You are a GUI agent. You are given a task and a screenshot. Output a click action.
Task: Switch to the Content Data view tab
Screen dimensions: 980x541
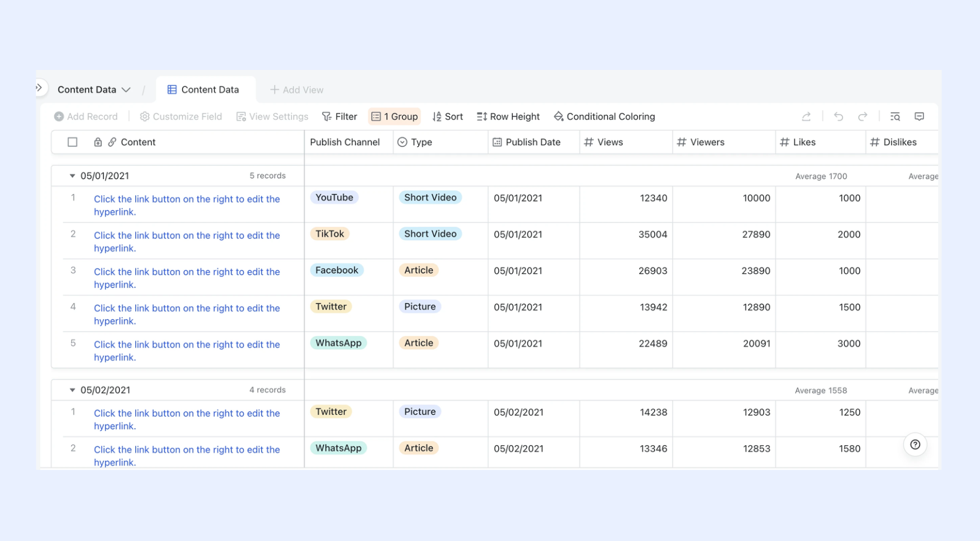coord(203,89)
